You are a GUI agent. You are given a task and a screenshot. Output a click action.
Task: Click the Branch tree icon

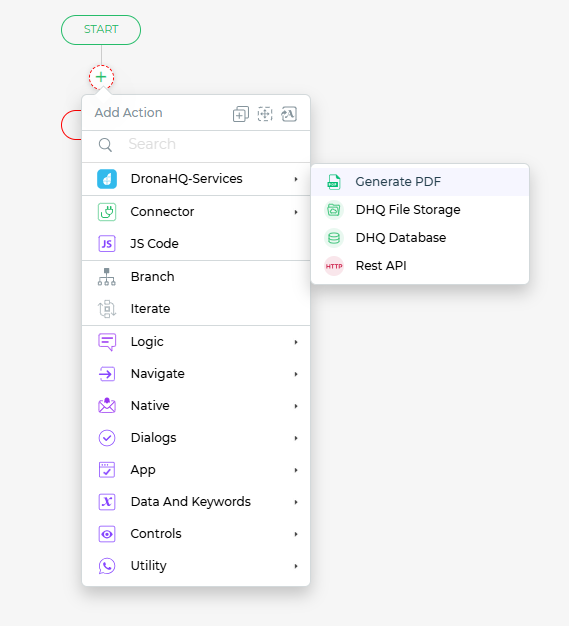click(x=107, y=277)
